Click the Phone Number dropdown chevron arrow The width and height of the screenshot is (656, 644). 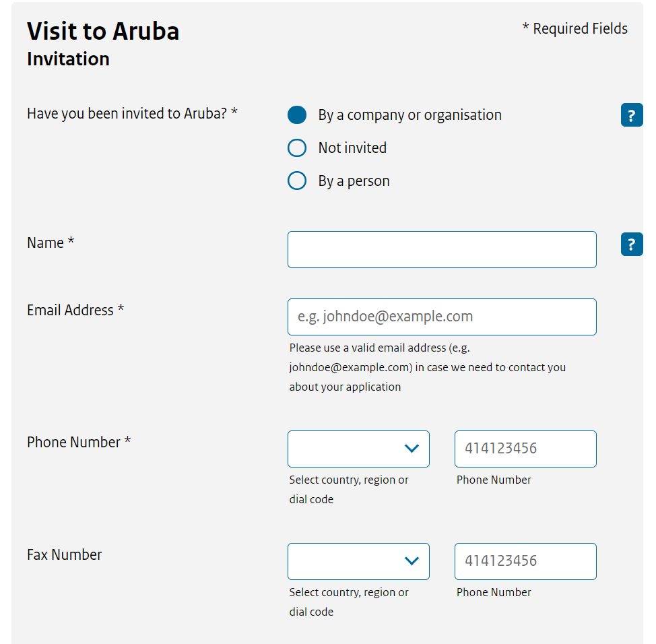pyautogui.click(x=412, y=449)
